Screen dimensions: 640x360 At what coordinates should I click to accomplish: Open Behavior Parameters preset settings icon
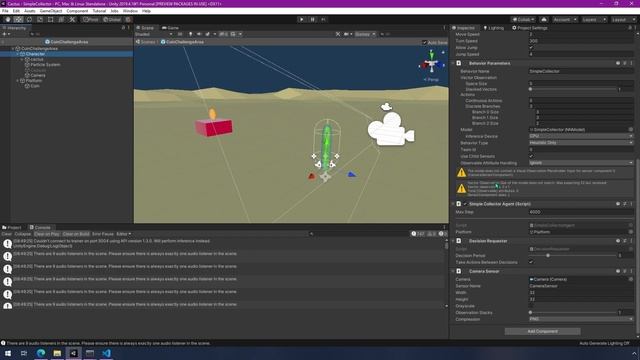[624, 63]
